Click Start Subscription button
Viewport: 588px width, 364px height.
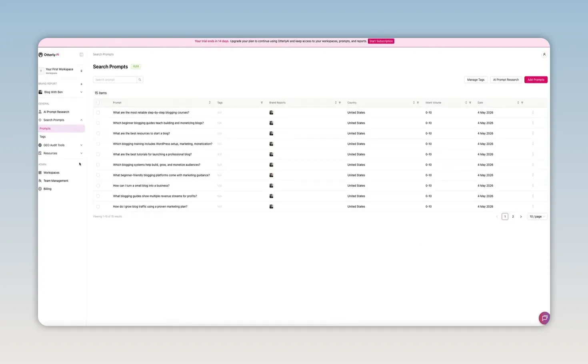click(x=381, y=41)
